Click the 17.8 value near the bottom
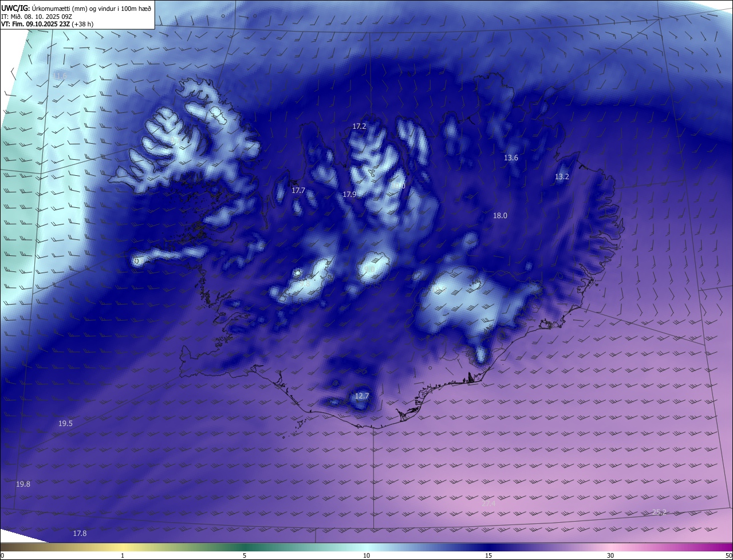Screen dimensions: 733x560 tap(80, 533)
